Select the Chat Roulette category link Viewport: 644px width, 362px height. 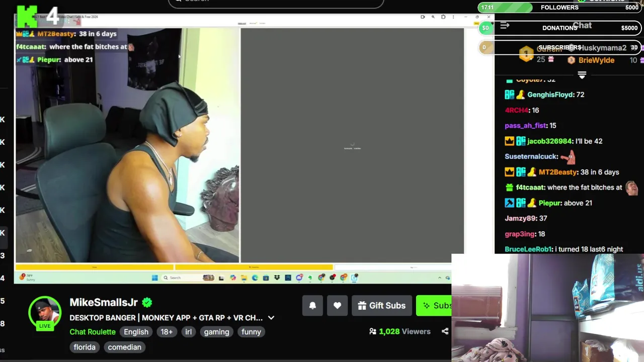(x=93, y=332)
